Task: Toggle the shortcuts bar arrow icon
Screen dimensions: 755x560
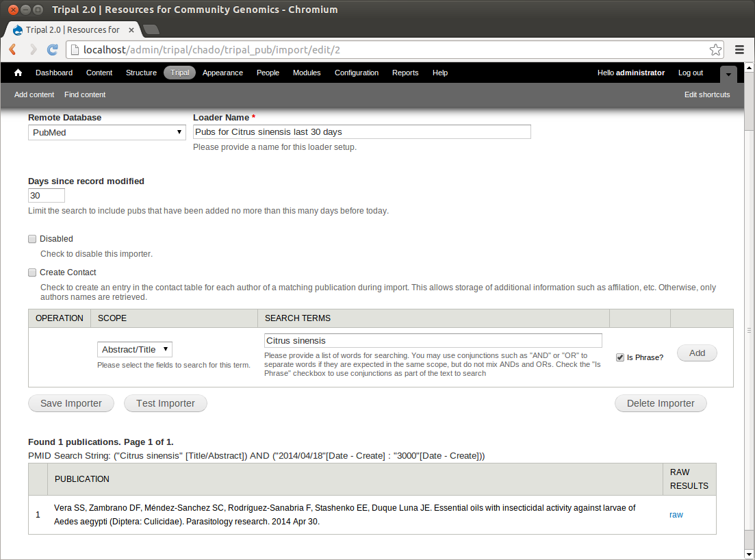Action: (x=728, y=74)
